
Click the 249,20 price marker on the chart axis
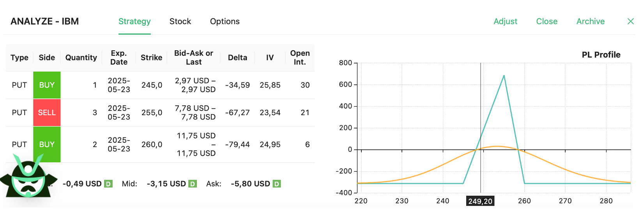pyautogui.click(x=480, y=201)
